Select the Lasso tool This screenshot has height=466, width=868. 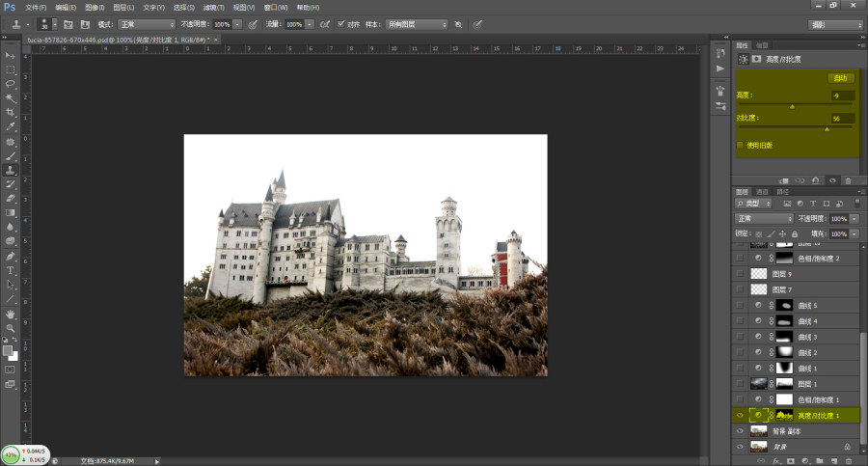10,84
